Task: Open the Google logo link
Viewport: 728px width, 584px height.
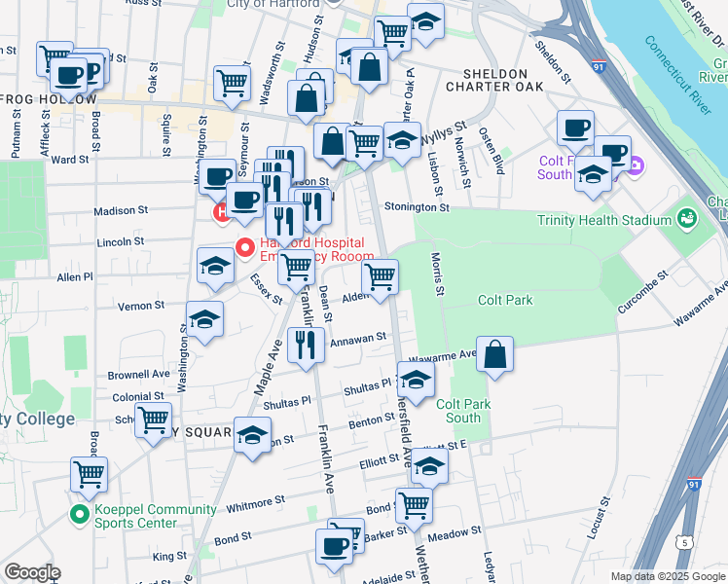Action: click(x=32, y=572)
